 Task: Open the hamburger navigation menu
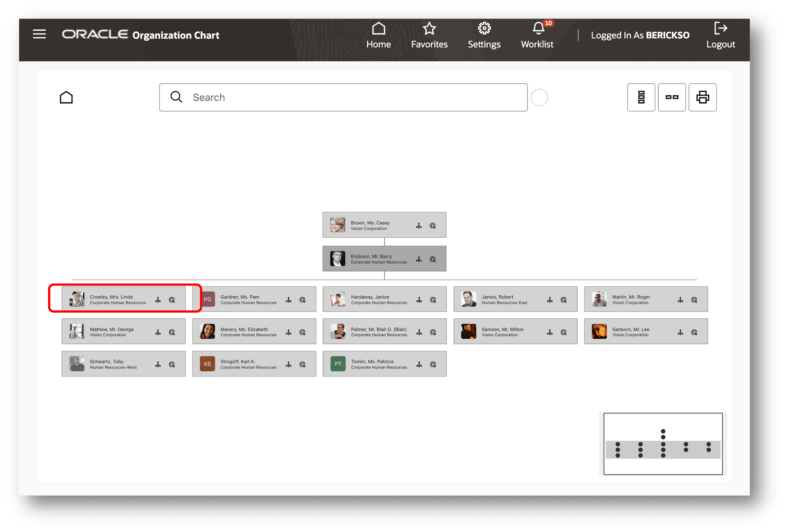click(x=39, y=34)
